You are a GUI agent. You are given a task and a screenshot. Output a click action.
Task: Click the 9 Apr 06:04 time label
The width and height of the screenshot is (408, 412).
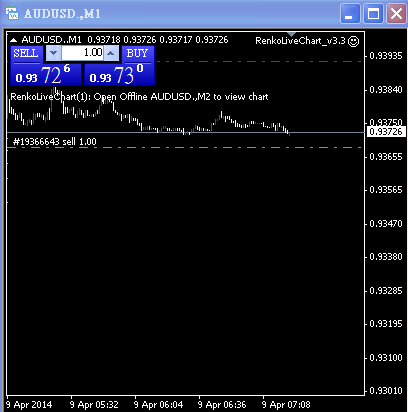pyautogui.click(x=159, y=405)
